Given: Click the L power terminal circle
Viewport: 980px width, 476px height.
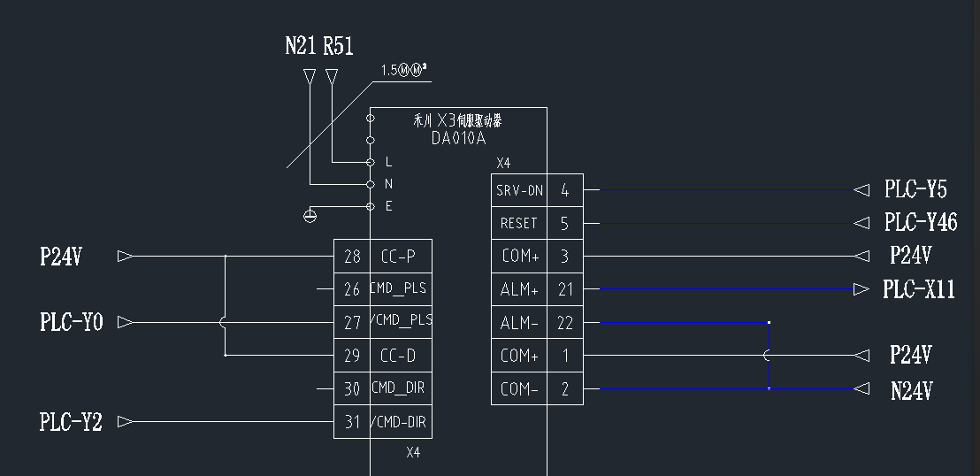Looking at the screenshot, I should (371, 162).
